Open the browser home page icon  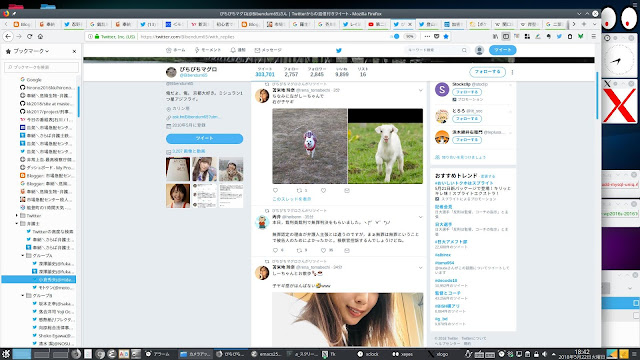(x=40, y=36)
